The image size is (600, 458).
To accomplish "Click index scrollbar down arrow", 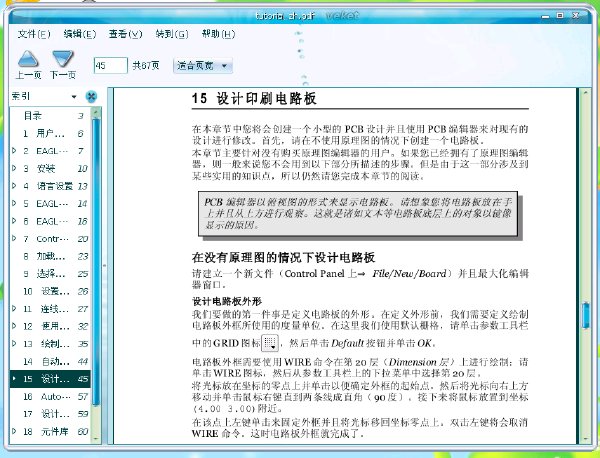I will (x=96, y=439).
